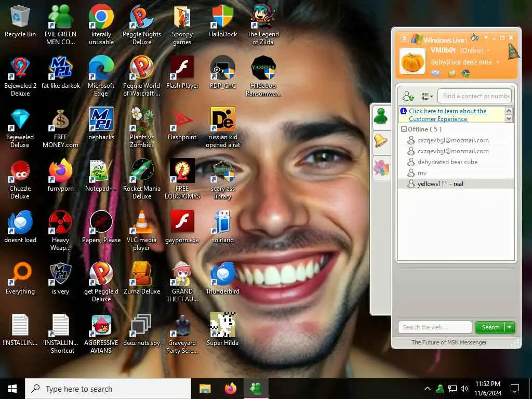Click the volume speaker tray icon

point(464,389)
